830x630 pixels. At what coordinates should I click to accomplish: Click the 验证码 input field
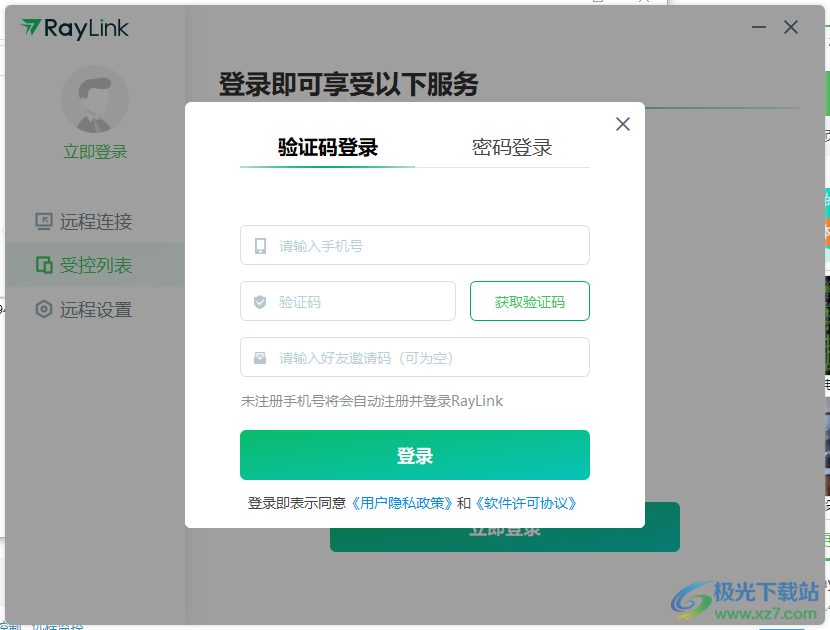348,301
